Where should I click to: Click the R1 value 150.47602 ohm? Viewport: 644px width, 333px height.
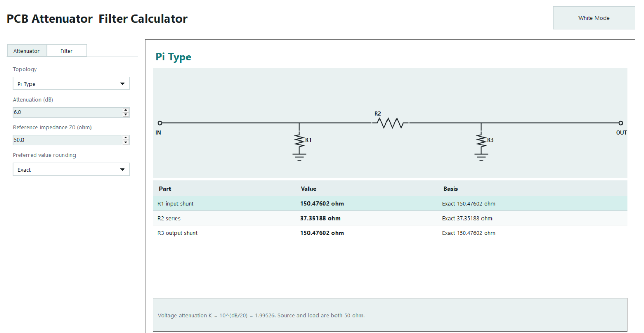[322, 204]
